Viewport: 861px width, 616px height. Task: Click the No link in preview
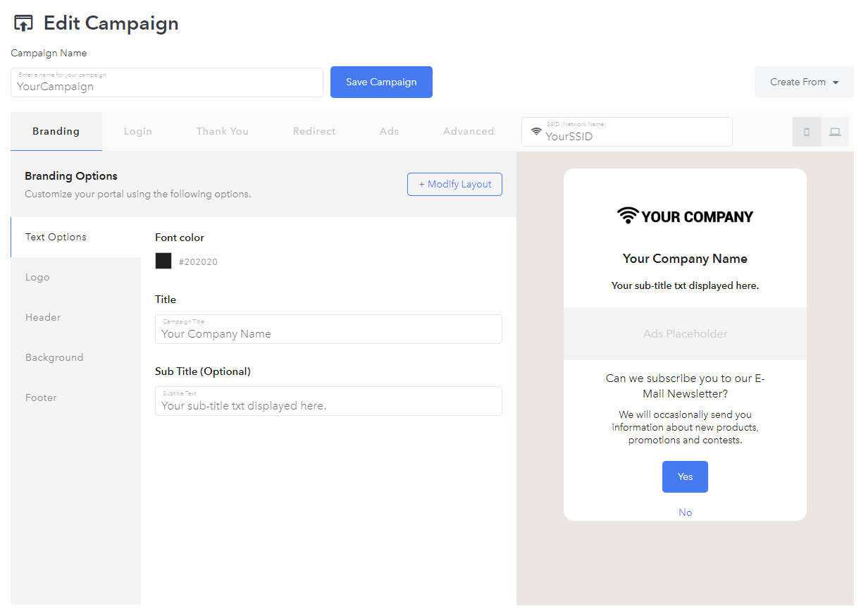click(685, 512)
